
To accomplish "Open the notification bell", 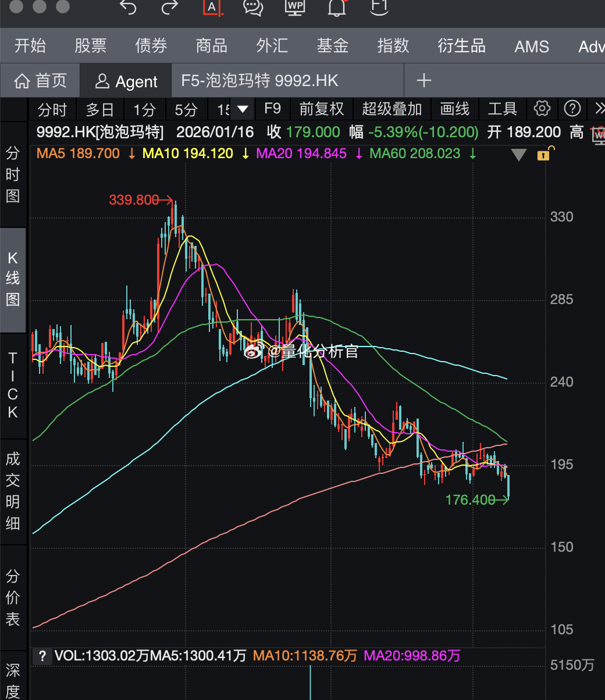I will pyautogui.click(x=337, y=7).
